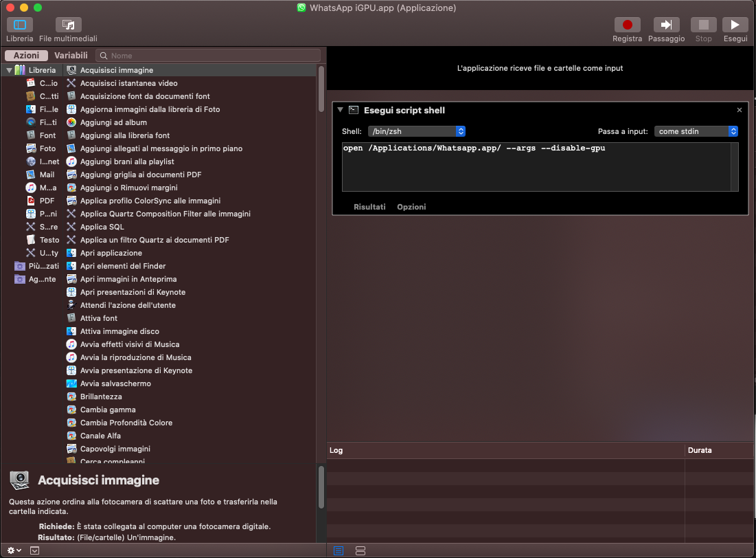Select Brillantezza action icon
The image size is (756, 558).
[71, 396]
